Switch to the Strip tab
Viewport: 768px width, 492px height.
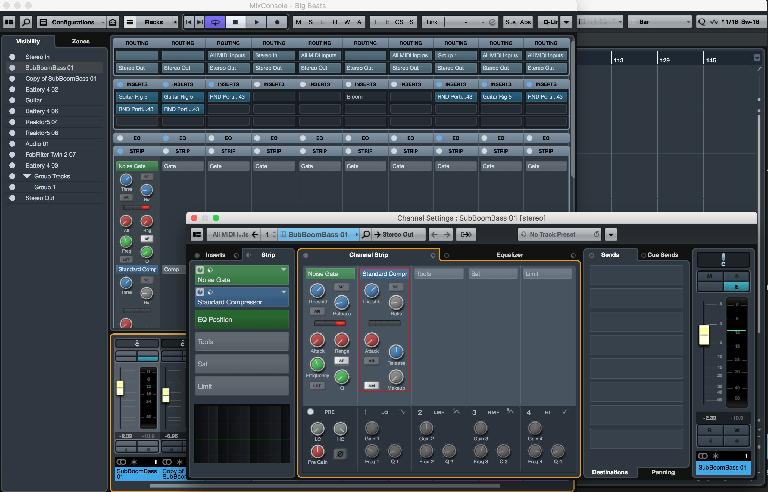point(268,255)
